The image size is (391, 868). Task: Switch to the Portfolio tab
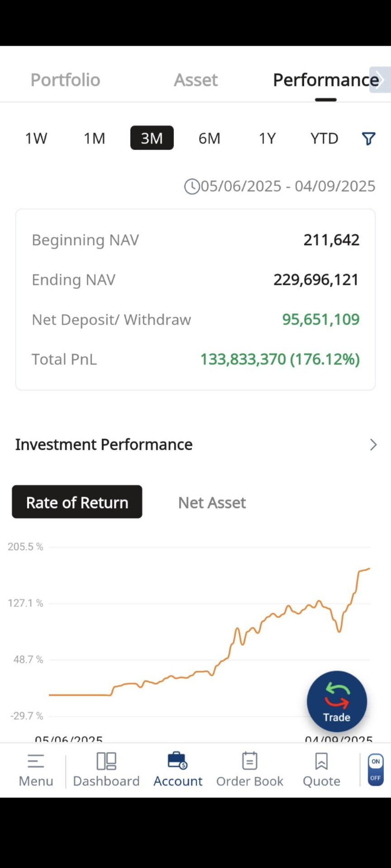[x=65, y=80]
